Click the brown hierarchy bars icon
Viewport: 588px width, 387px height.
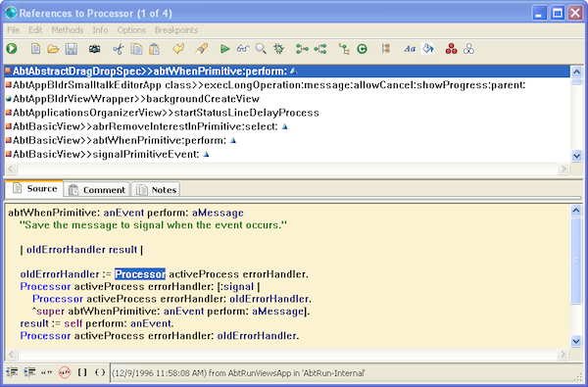coord(386,48)
